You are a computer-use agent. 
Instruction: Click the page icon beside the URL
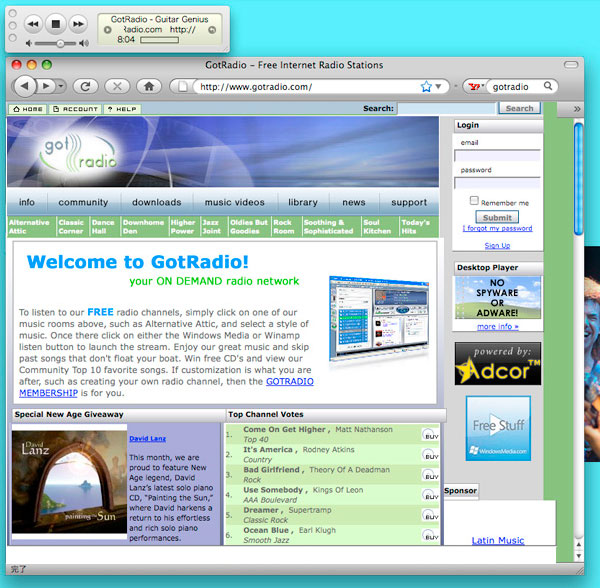click(183, 87)
